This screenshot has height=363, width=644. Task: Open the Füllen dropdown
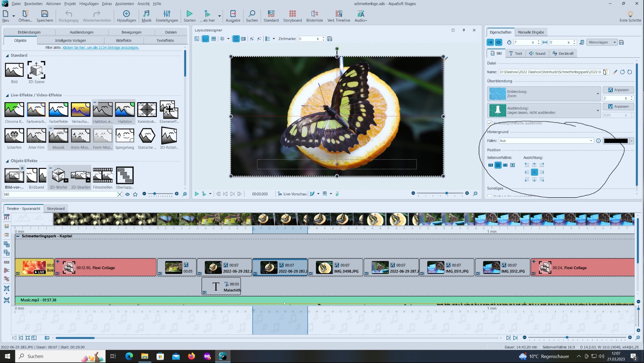(x=546, y=141)
